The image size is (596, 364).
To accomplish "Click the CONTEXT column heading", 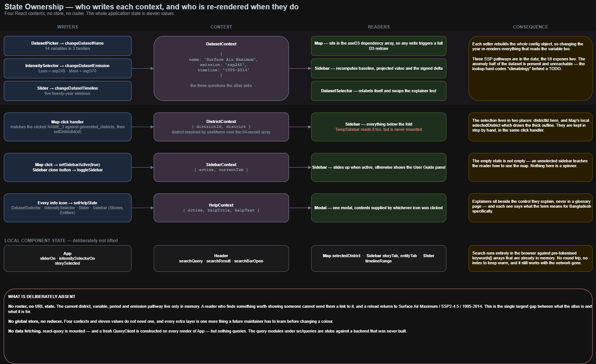I will pos(221,27).
